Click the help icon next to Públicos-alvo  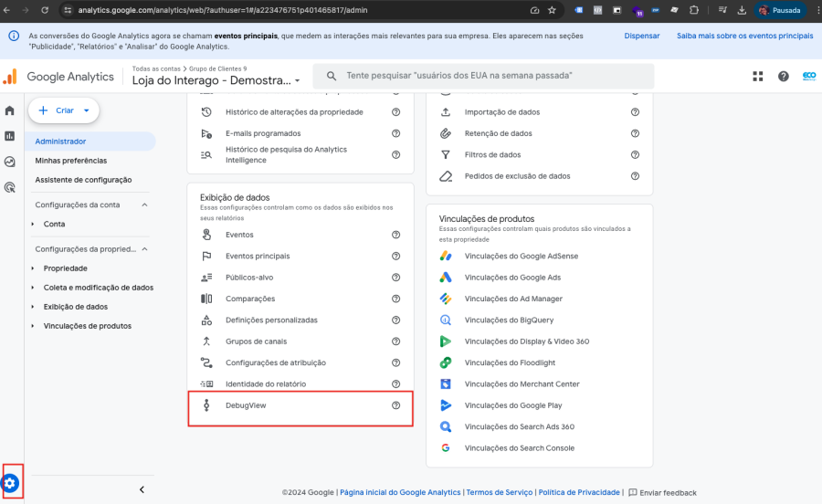point(395,278)
